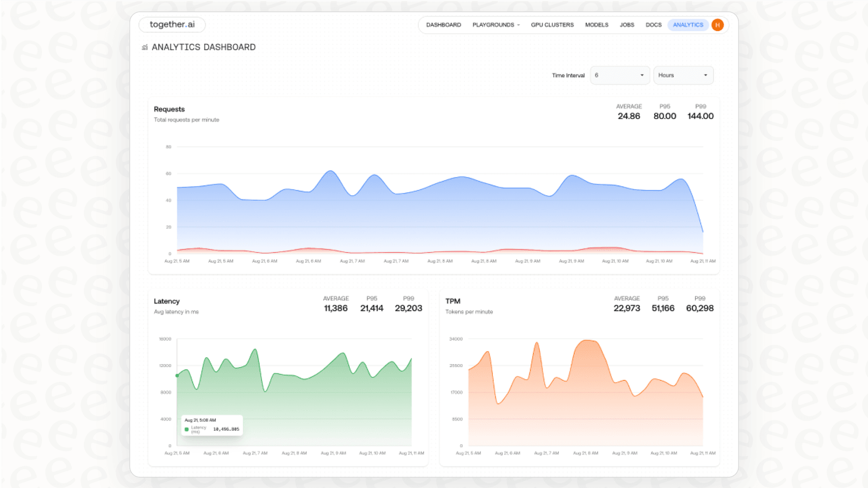The height and width of the screenshot is (488, 868).
Task: Expand the Playgrounds dropdown in the navbar
Action: coord(495,24)
